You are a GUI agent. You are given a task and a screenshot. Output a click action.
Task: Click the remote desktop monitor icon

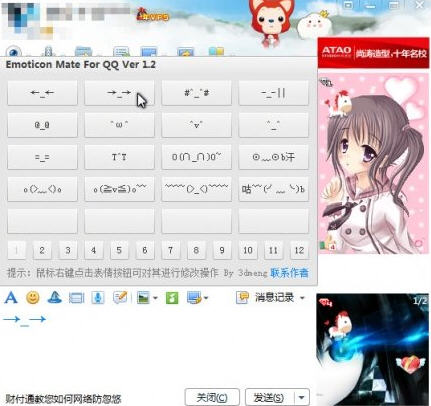[x=149, y=52]
